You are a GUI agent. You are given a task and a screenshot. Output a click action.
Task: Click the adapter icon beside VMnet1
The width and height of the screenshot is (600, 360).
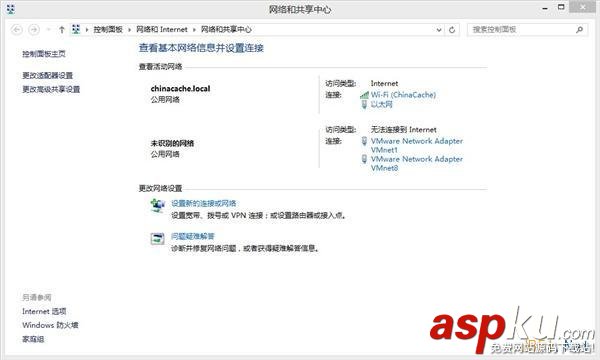(x=364, y=141)
